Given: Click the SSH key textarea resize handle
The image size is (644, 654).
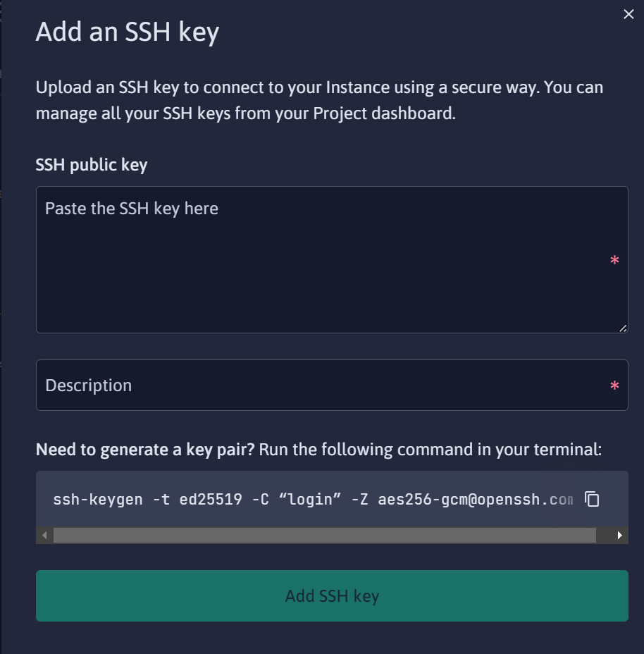Looking at the screenshot, I should (623, 328).
